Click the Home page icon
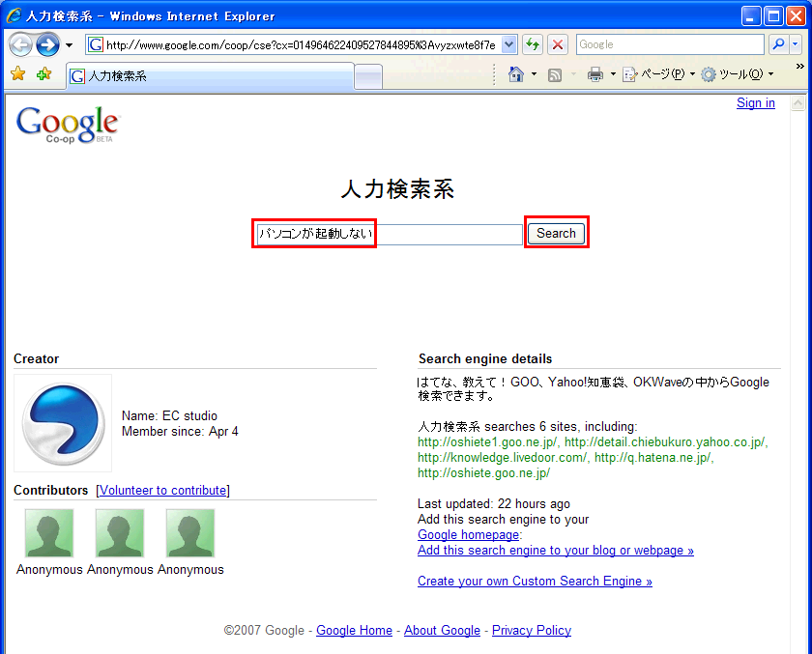This screenshot has height=654, width=812. click(x=516, y=74)
